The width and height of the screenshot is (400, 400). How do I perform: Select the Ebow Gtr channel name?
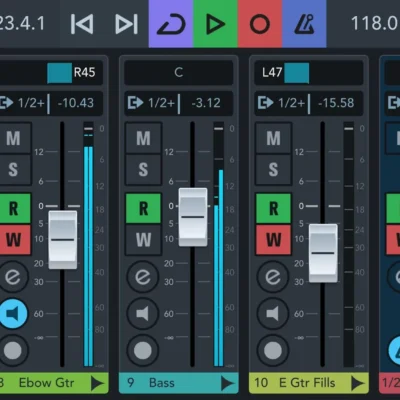tap(46, 383)
